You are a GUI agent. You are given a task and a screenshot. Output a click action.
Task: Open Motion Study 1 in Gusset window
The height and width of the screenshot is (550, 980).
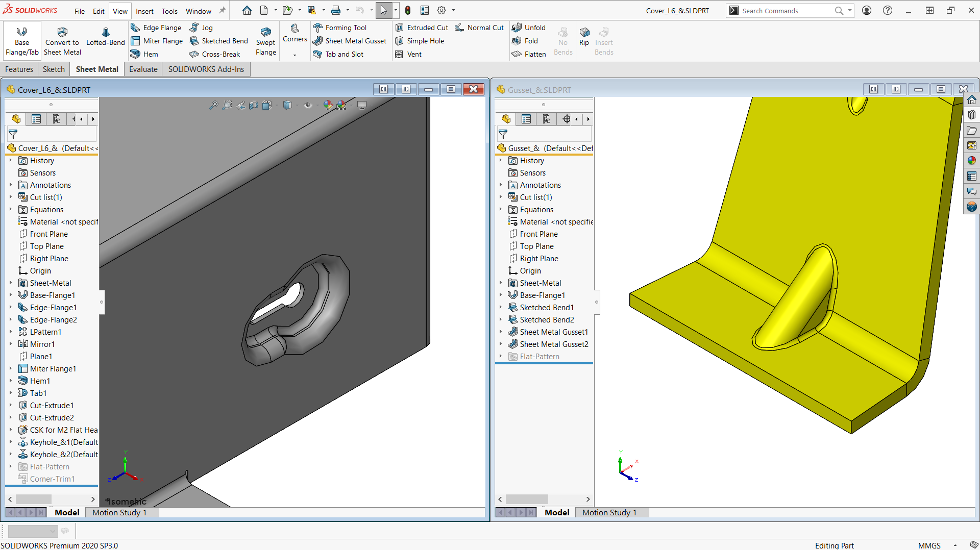(609, 512)
